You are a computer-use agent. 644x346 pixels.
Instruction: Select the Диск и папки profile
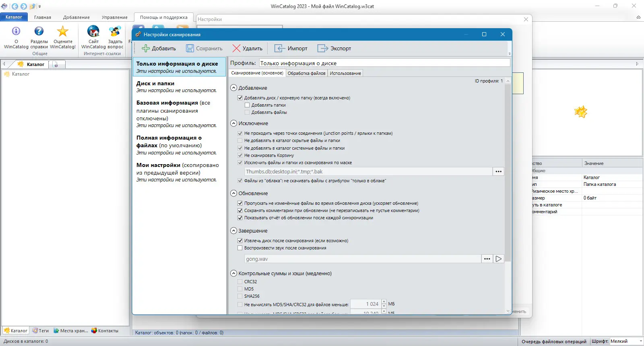[179, 86]
